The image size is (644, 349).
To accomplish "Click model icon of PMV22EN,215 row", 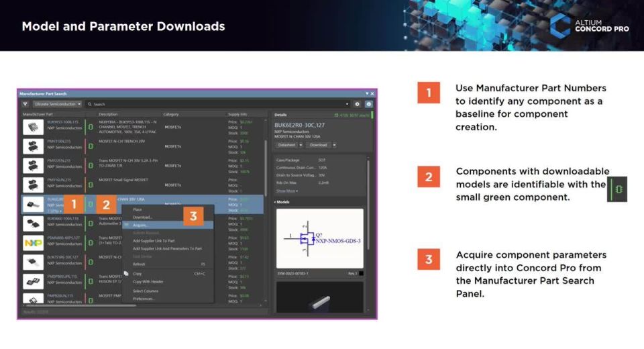I will click(x=91, y=166).
